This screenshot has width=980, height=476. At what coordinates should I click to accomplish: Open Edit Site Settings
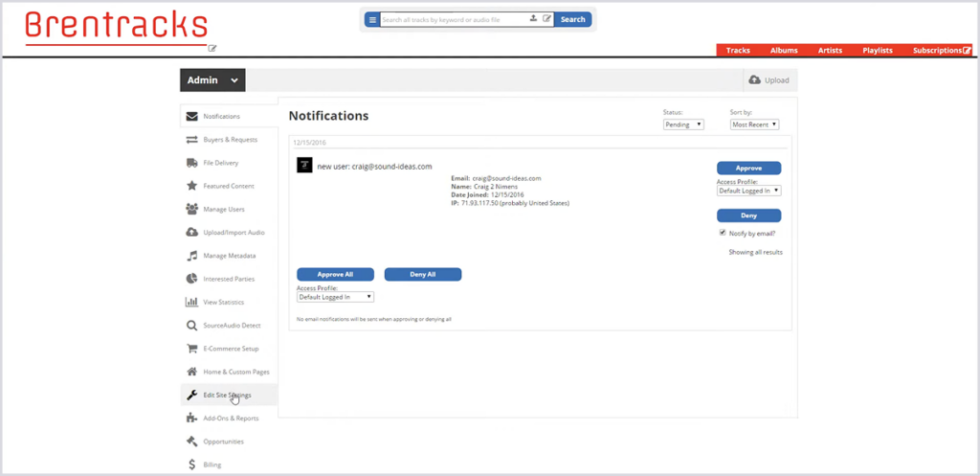[x=227, y=395]
